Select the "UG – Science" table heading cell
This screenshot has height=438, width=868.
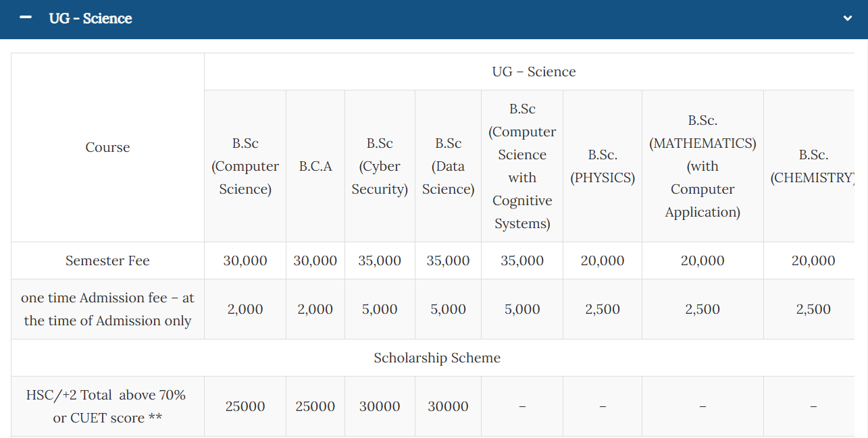pyautogui.click(x=534, y=72)
